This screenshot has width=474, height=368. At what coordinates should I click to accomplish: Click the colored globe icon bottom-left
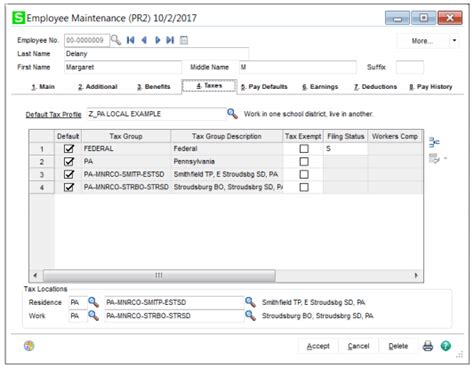click(x=29, y=346)
